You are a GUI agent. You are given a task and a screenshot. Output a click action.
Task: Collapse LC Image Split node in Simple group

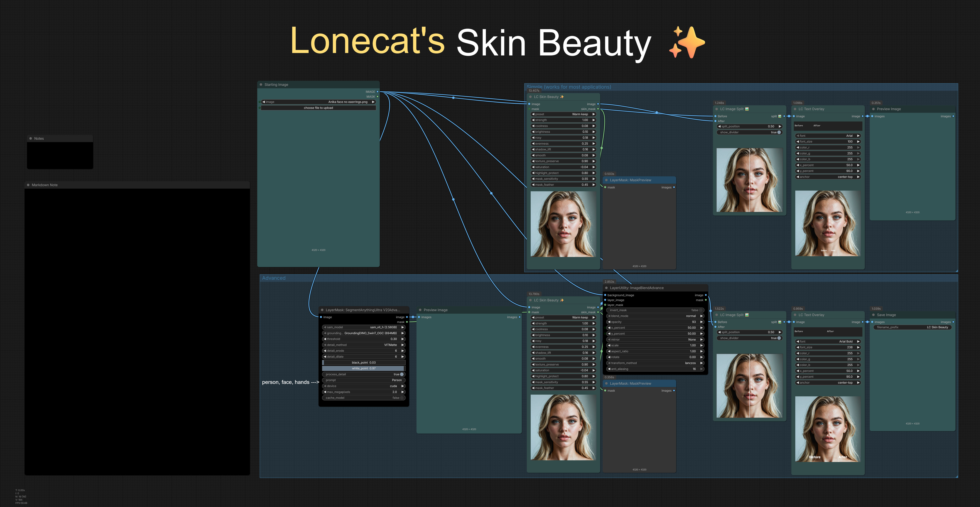[717, 109]
